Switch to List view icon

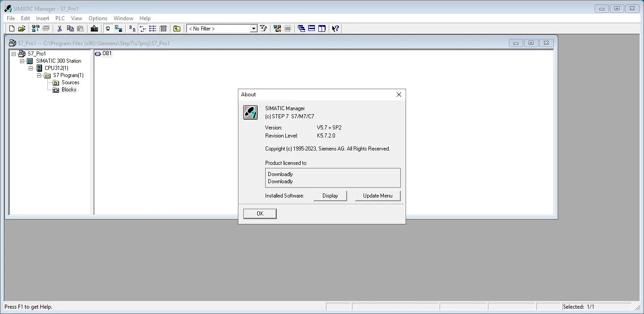[x=153, y=29]
